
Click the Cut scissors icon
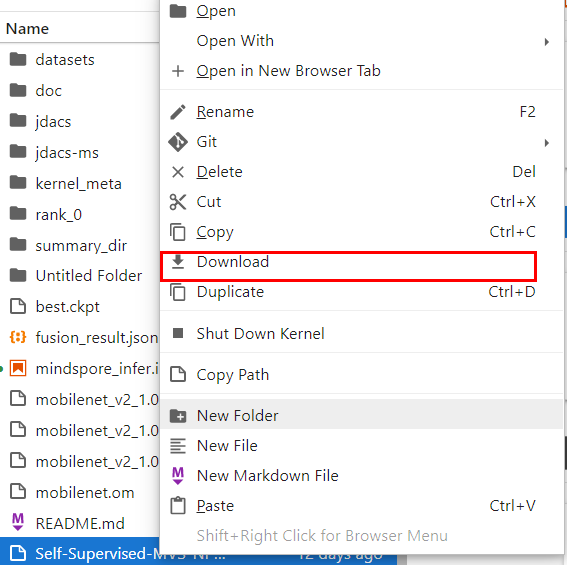pos(178,202)
